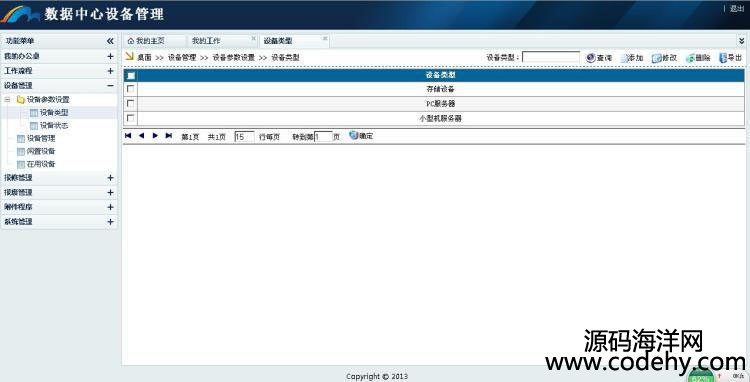The width and height of the screenshot is (750, 382).
Task: Click next page arrow in pager
Action: (x=155, y=136)
